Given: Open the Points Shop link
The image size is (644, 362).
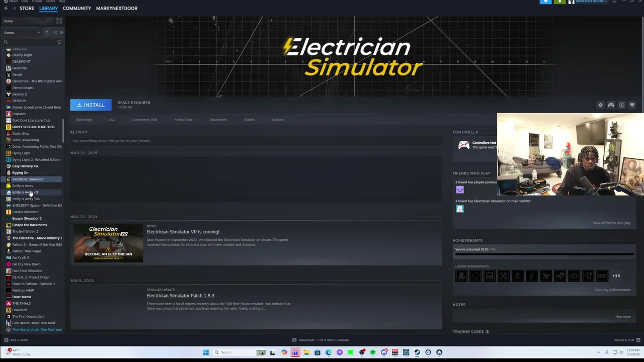Looking at the screenshot, I should tap(183, 120).
